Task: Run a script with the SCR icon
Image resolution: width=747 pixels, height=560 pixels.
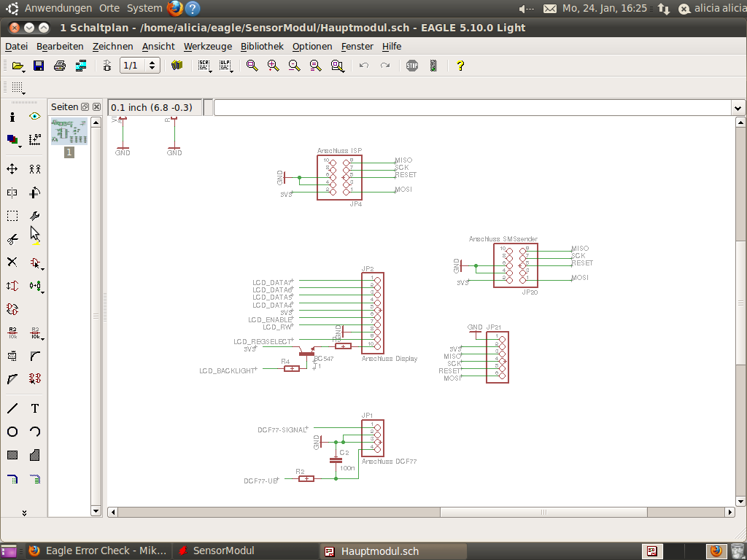Action: (204, 66)
